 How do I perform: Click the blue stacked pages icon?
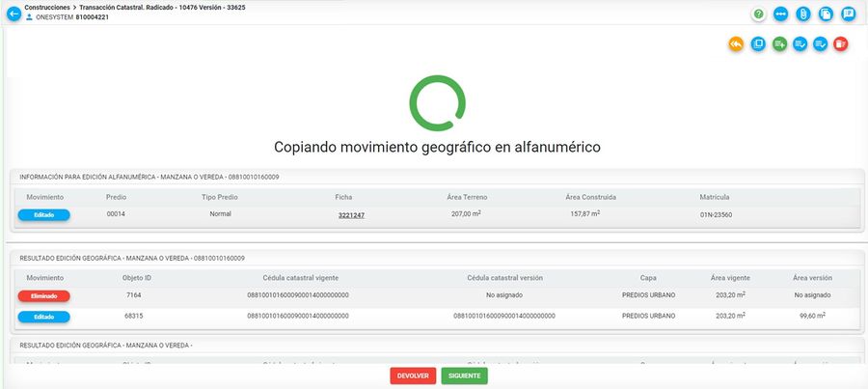pos(758,43)
